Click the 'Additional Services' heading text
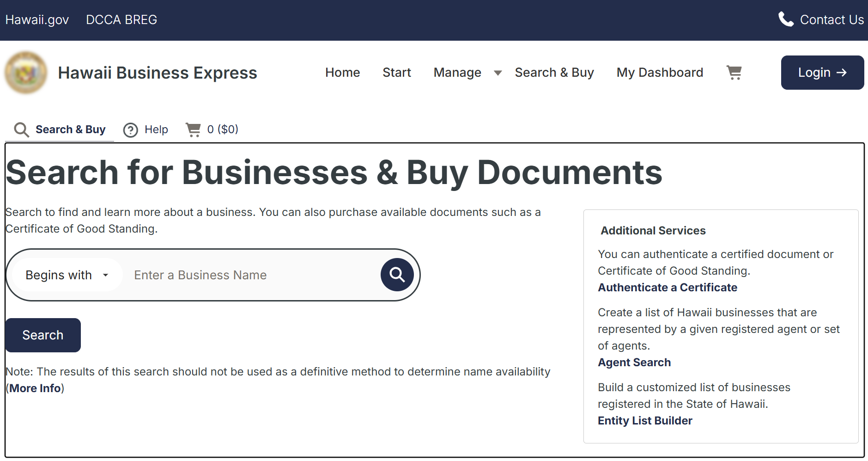868x461 pixels. tap(653, 231)
